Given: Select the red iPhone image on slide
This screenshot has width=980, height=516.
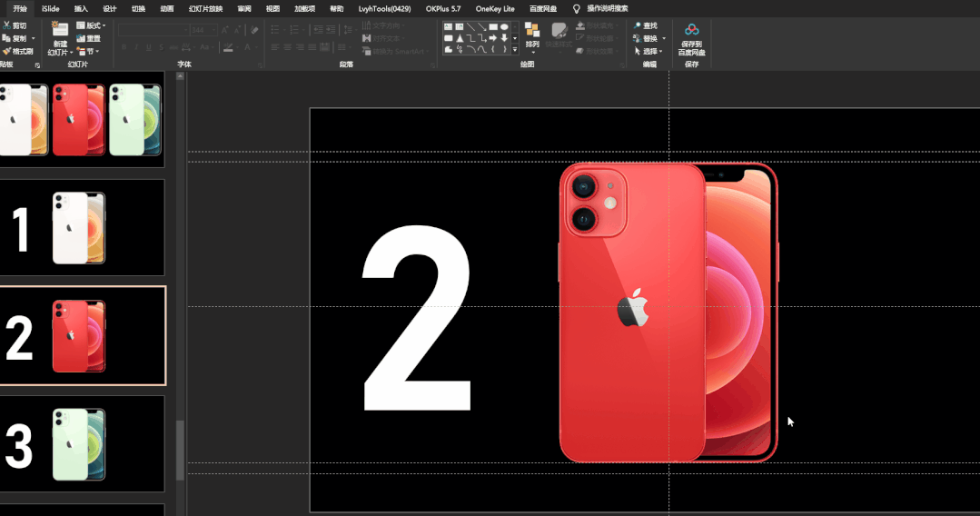Looking at the screenshot, I should [668, 313].
